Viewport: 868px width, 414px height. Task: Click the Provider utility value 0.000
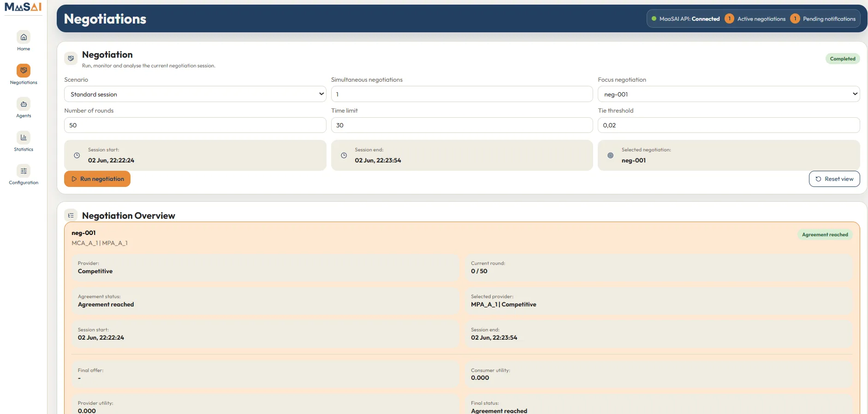(x=87, y=411)
